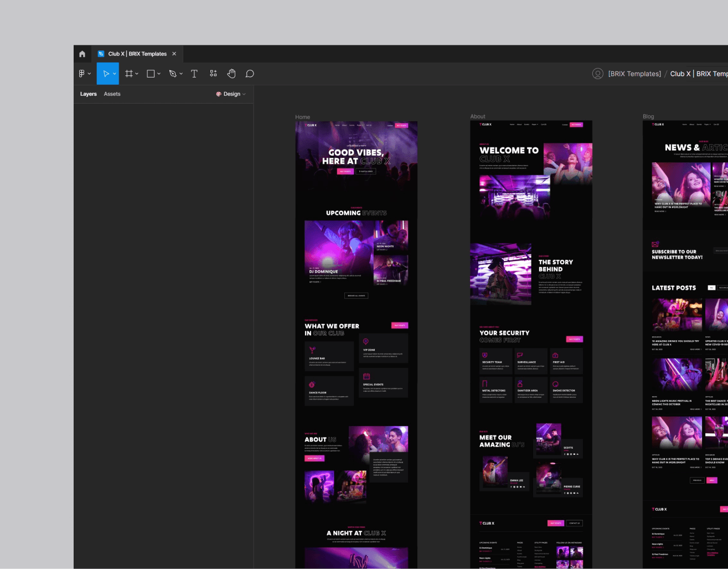Click the location pin icon above VIP Zone
728x569 pixels.
[365, 342]
